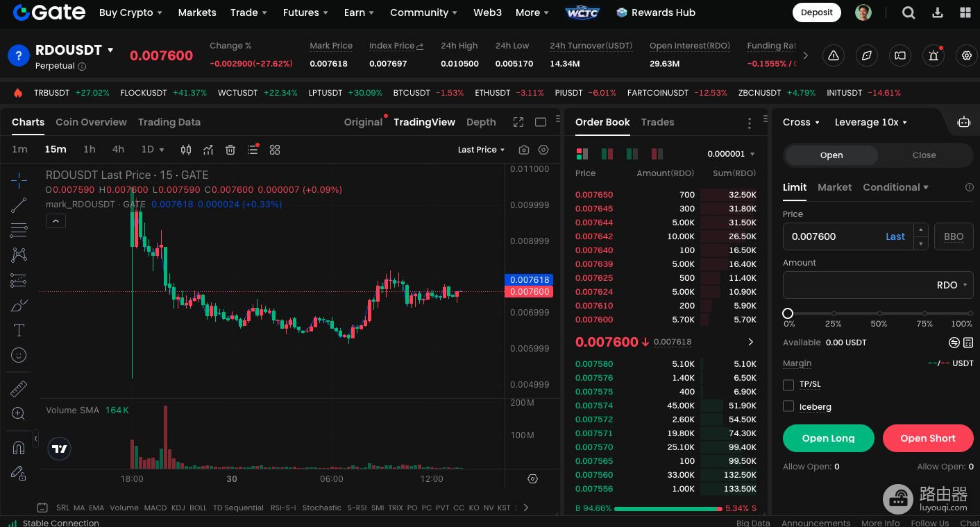The image size is (980, 527).
Task: Click the Open Short button
Action: (928, 438)
